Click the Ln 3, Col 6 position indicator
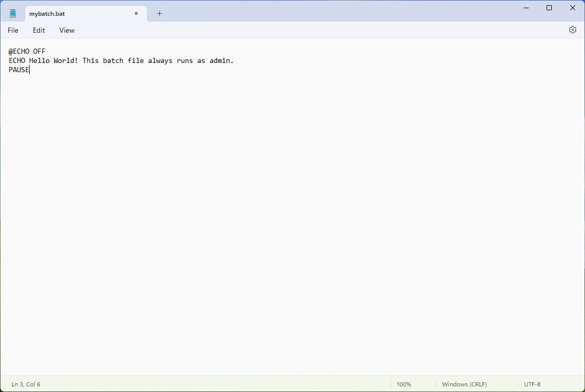This screenshot has height=392, width=585. pos(26,384)
